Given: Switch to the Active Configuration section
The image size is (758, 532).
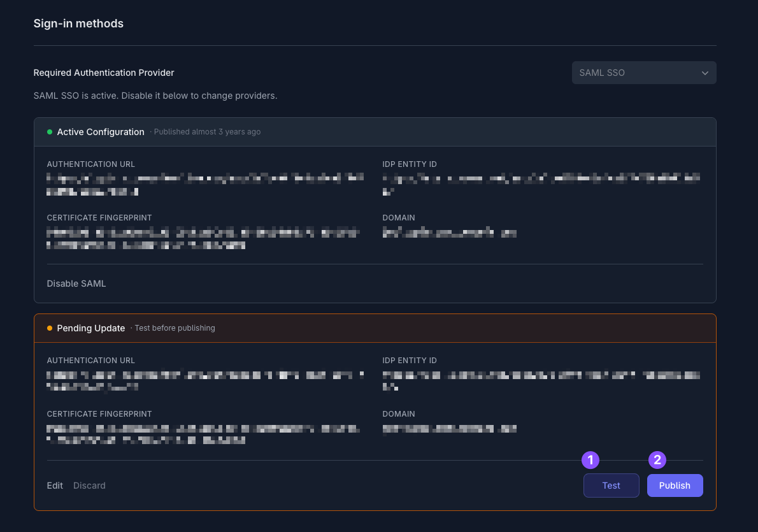Looking at the screenshot, I should pos(100,132).
